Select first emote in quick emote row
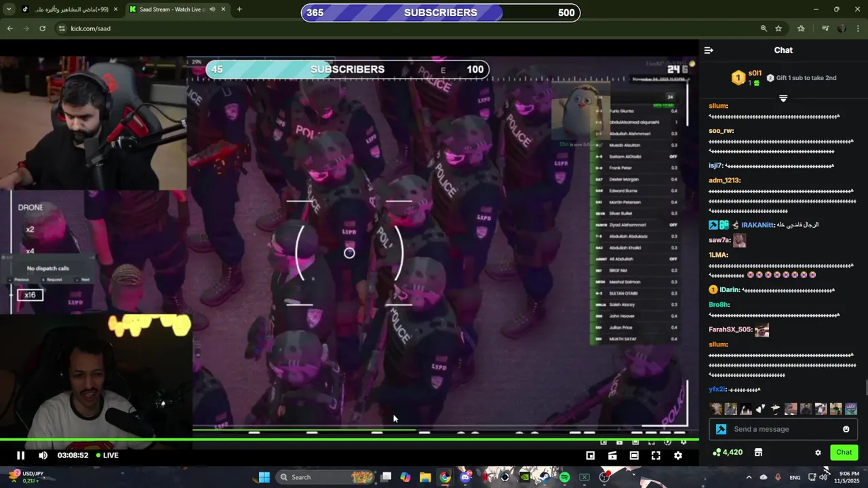 (715, 409)
